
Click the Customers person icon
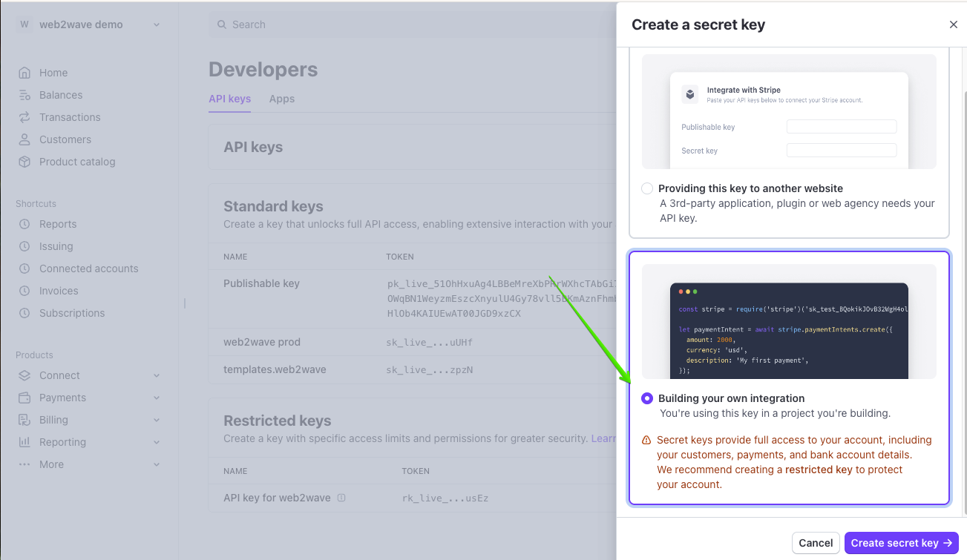point(24,139)
